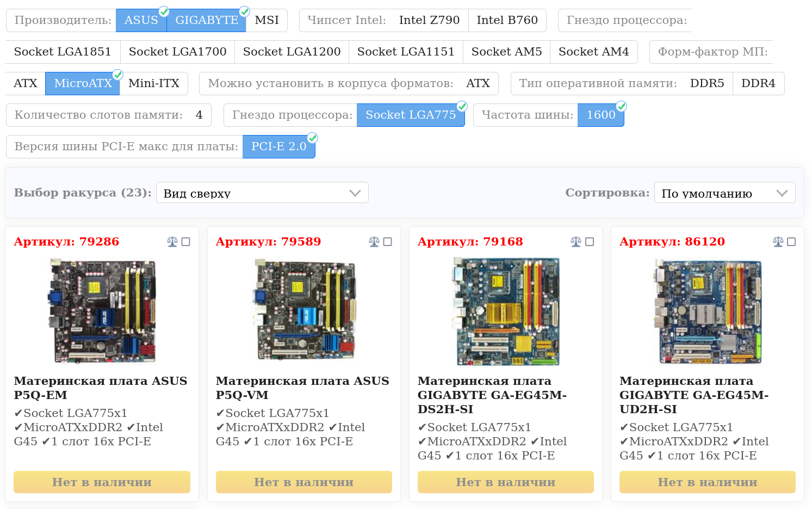Enable the MSI manufacturer filter

coord(267,20)
